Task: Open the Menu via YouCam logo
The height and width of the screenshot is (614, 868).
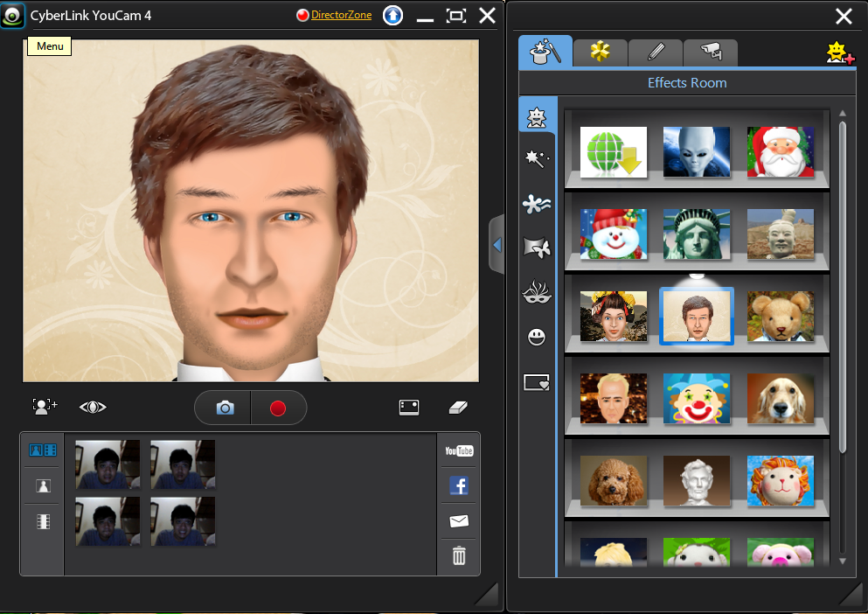Action: pos(12,15)
